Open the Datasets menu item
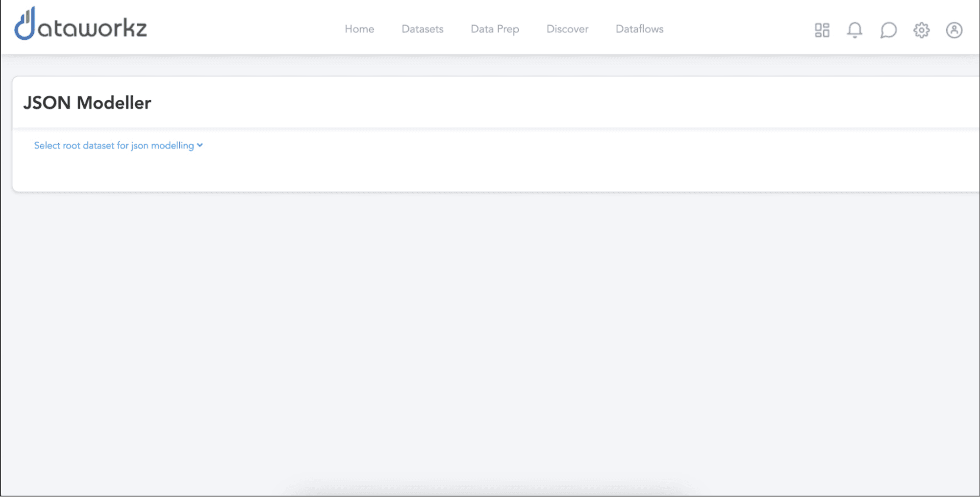Viewport: 980px width, 497px height. coord(422,29)
